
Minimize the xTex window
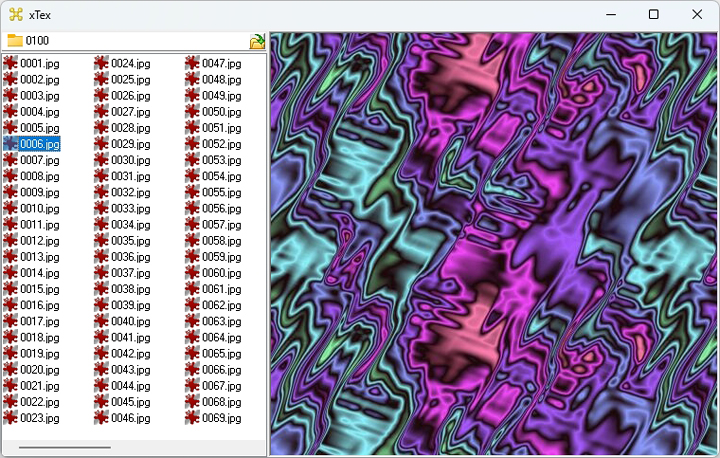click(608, 14)
